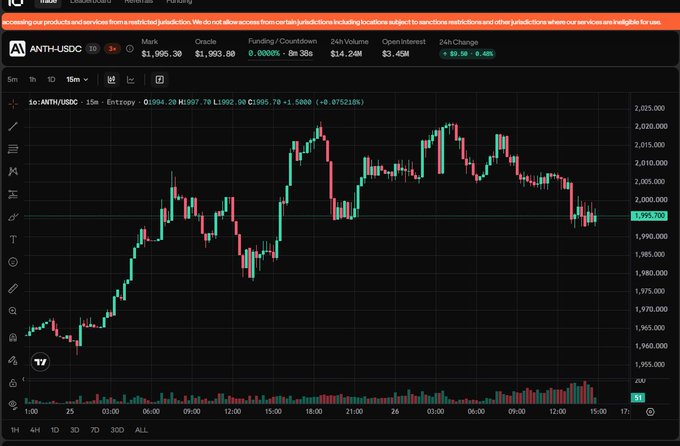Image resolution: width=680 pixels, height=446 pixels.
Task: Select the ruler measure tool
Action: 13,288
